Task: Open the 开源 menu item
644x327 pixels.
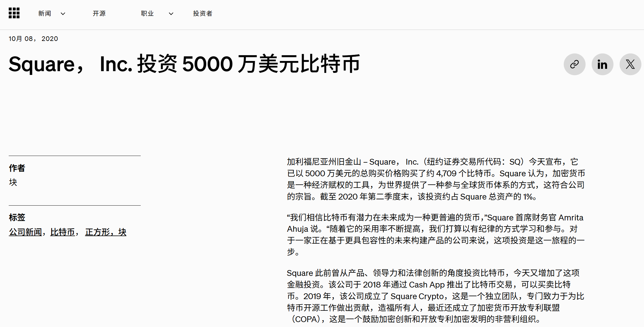Action: pos(99,14)
